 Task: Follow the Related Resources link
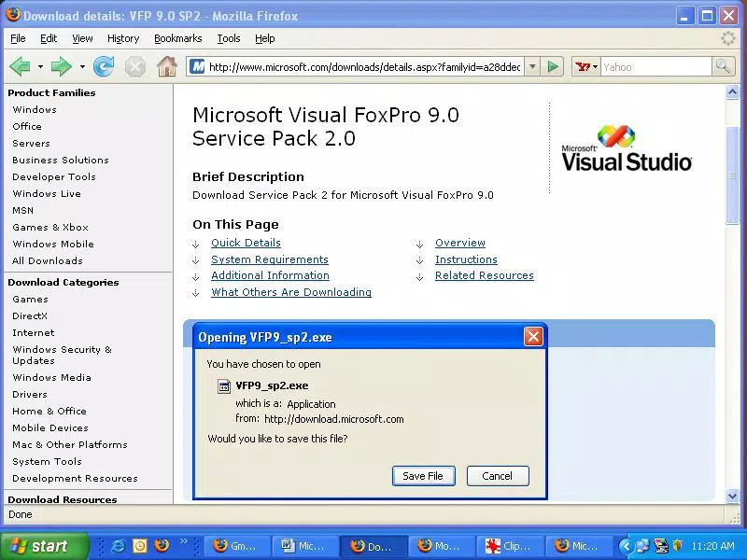(484, 275)
